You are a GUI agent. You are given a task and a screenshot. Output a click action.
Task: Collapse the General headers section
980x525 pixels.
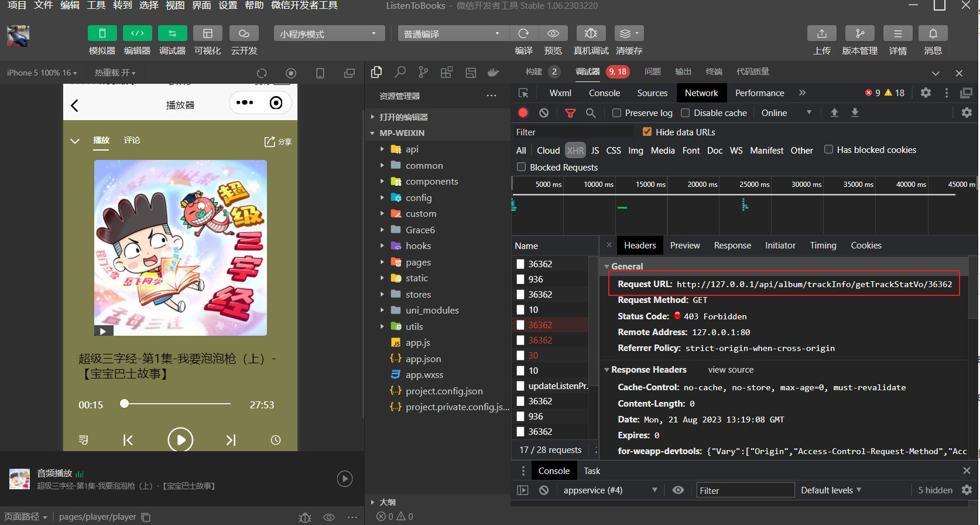pyautogui.click(x=606, y=267)
